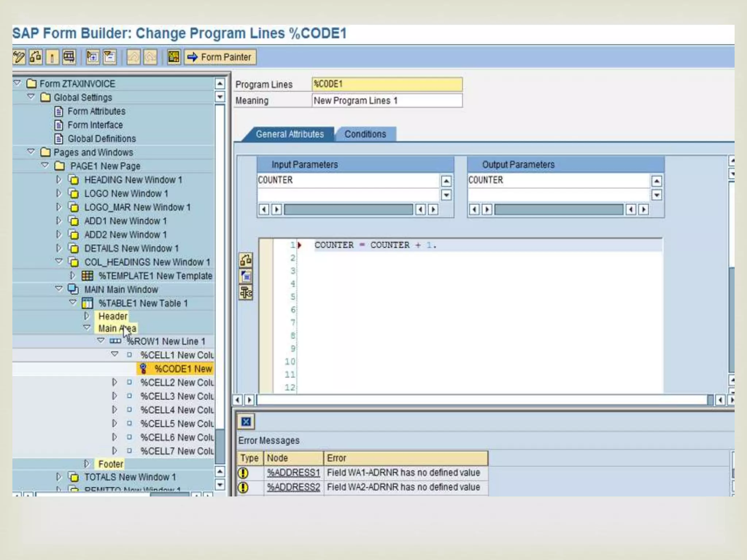Screen dimensions: 747x560
Task: Click the Display/Change pencil icon in toolbar
Action: pos(19,57)
